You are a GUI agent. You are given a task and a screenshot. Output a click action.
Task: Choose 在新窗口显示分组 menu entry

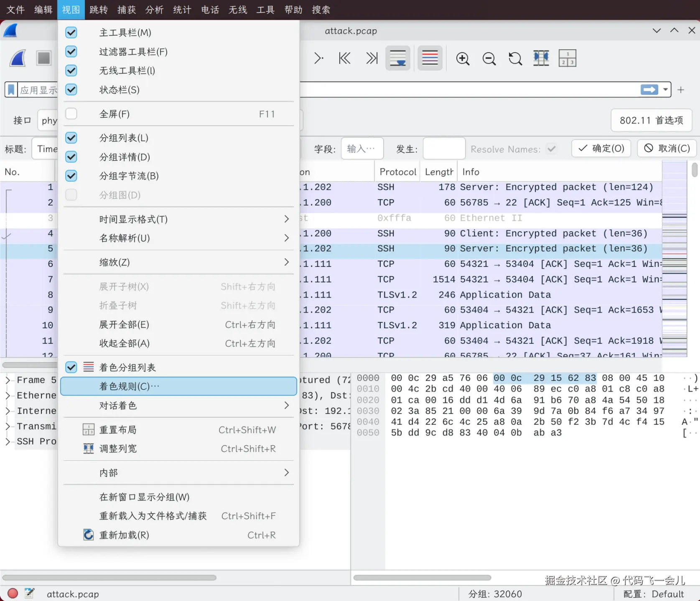pos(178,497)
